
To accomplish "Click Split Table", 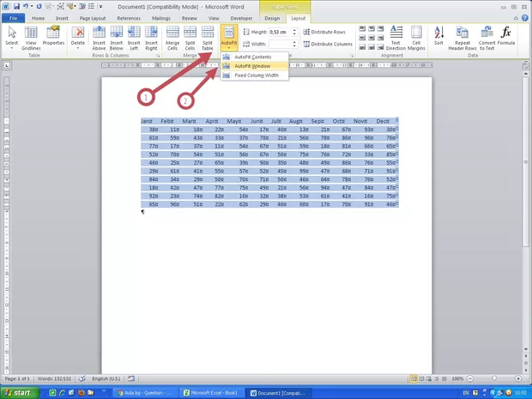I will [208, 38].
